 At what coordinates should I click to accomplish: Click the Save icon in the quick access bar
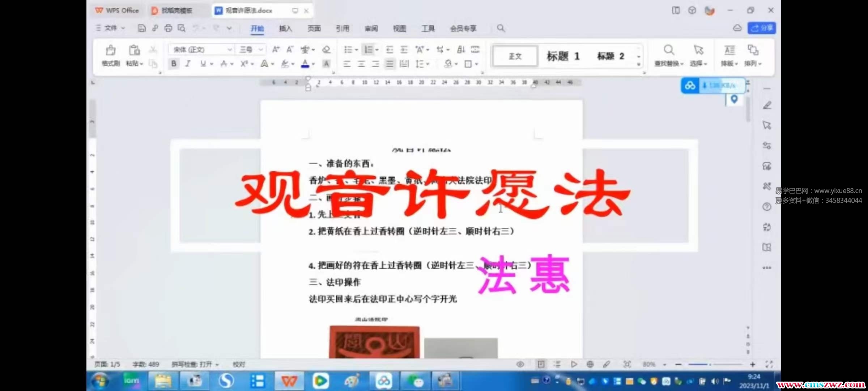[142, 28]
